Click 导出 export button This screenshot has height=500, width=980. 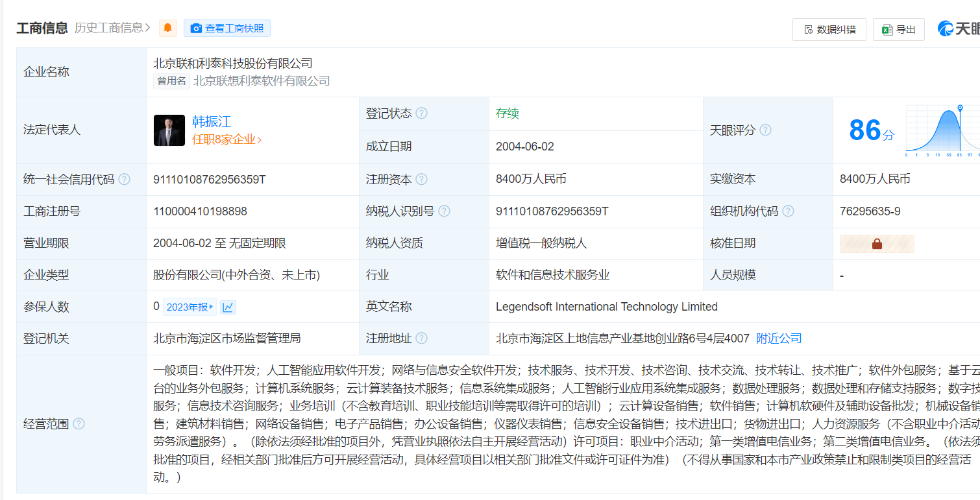[x=898, y=29]
